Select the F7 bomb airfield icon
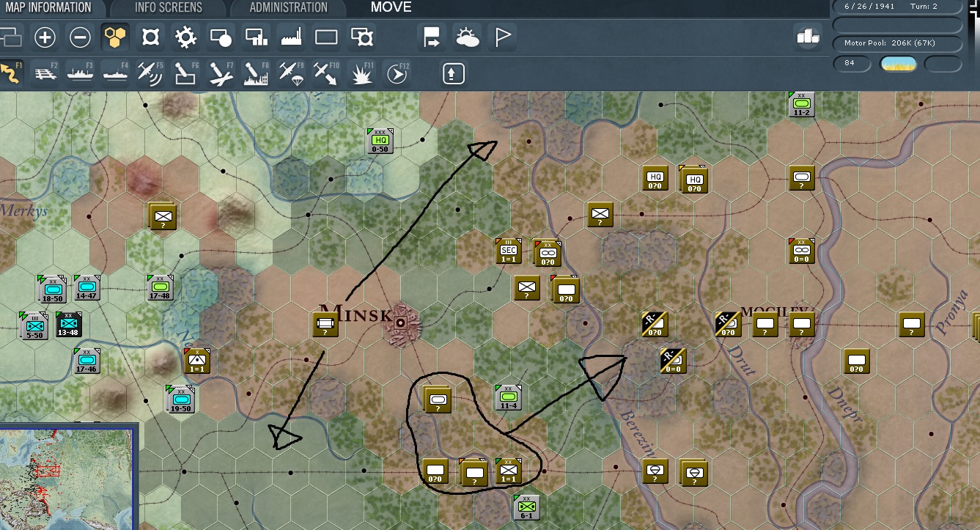The width and height of the screenshot is (980, 530). tap(221, 73)
